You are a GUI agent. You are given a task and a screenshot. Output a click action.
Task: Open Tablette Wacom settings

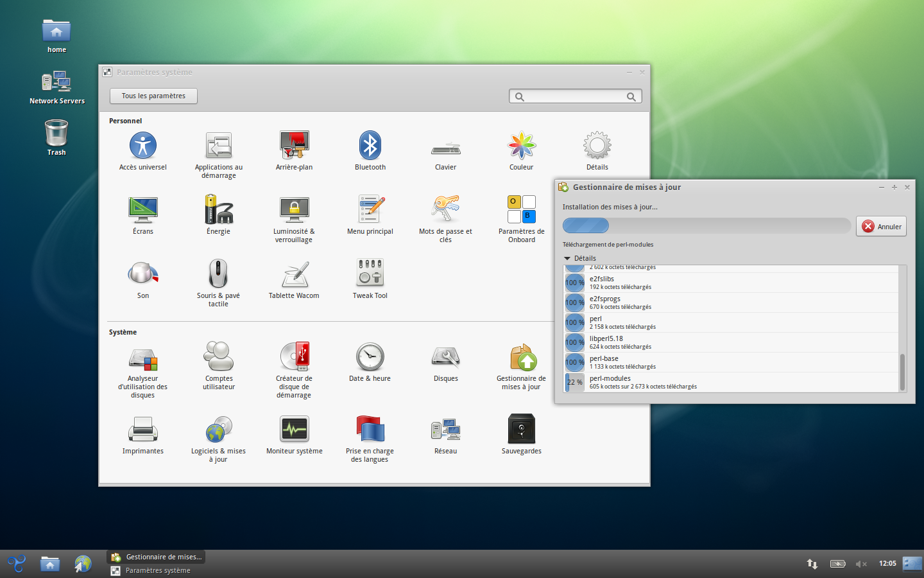coord(294,281)
